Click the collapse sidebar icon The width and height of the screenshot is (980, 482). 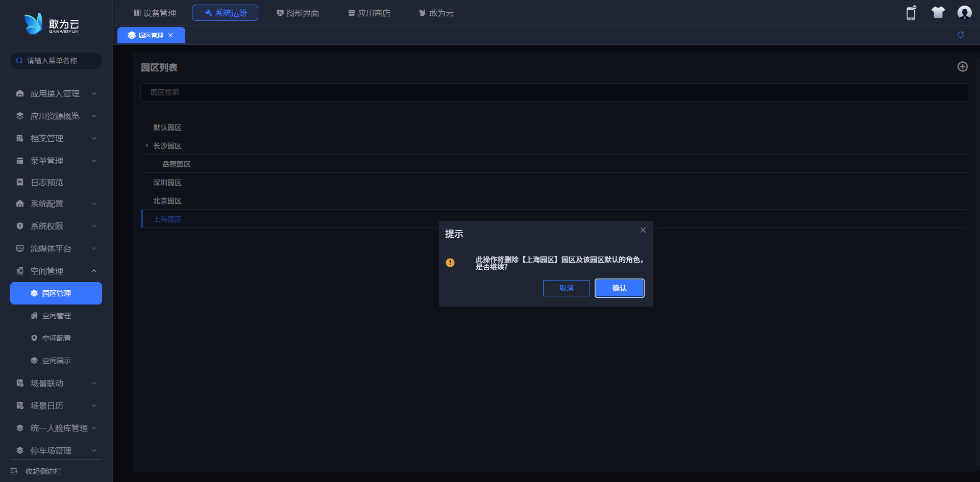pyautogui.click(x=14, y=471)
